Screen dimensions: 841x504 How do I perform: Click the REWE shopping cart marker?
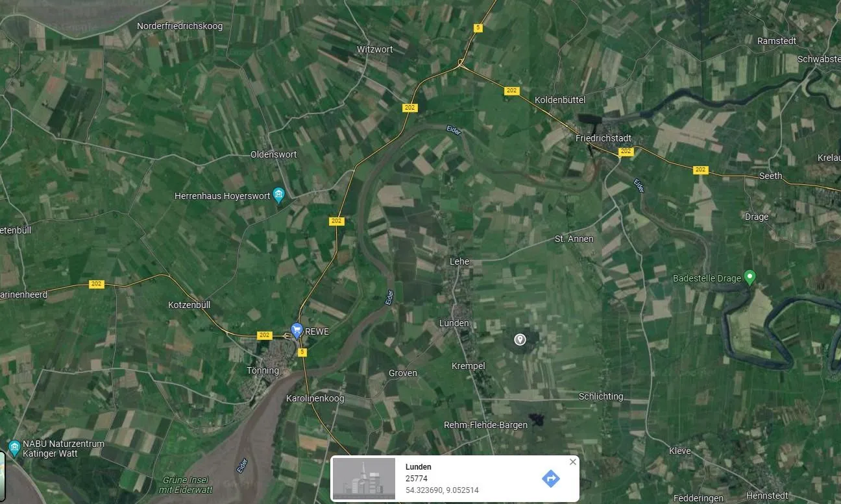[x=297, y=330]
